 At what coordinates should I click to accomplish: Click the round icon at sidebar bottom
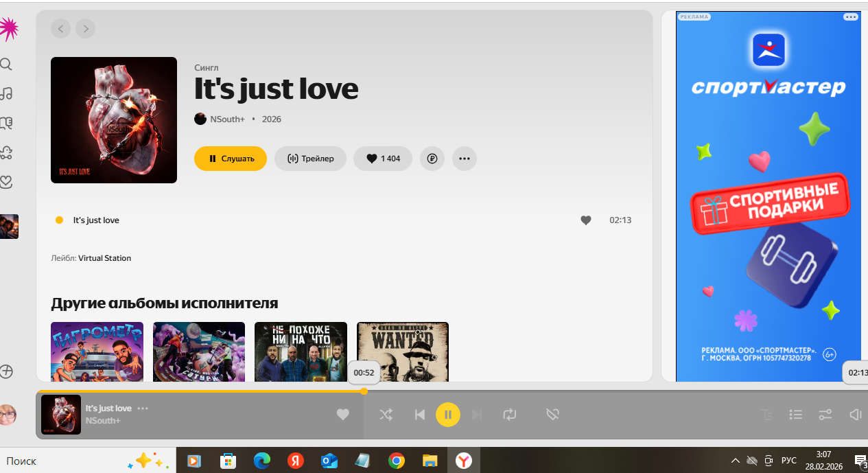point(6,371)
